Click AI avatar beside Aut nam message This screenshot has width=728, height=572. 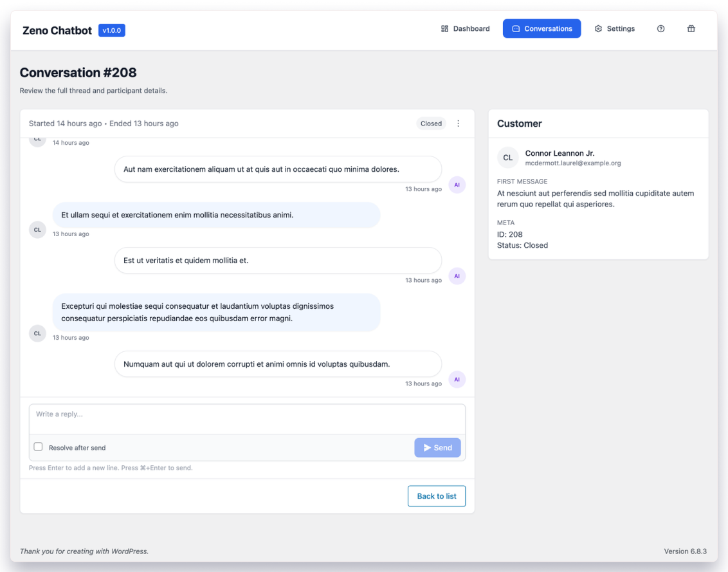coord(457,185)
